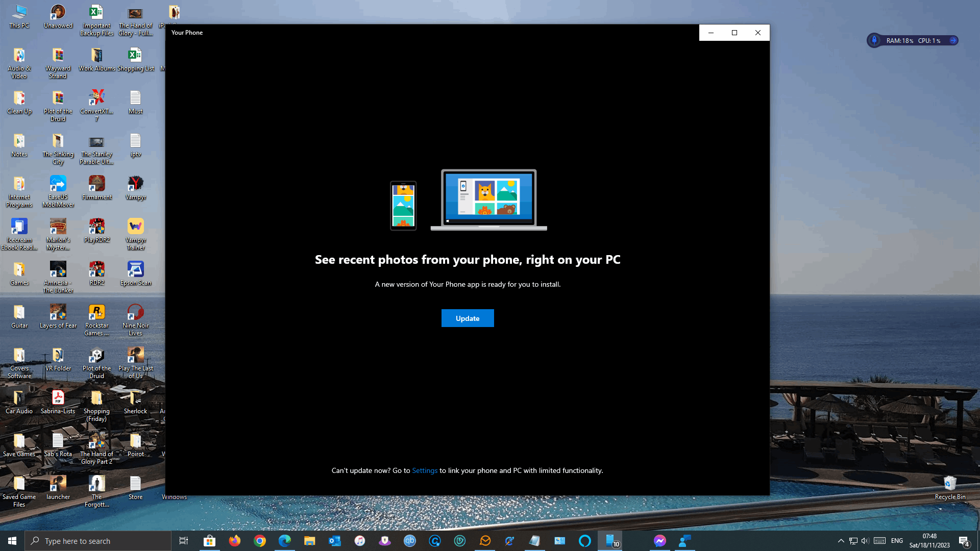Screen dimensions: 980x551
Task: Expand the RAM CPU widget arrow
Action: click(952, 40)
